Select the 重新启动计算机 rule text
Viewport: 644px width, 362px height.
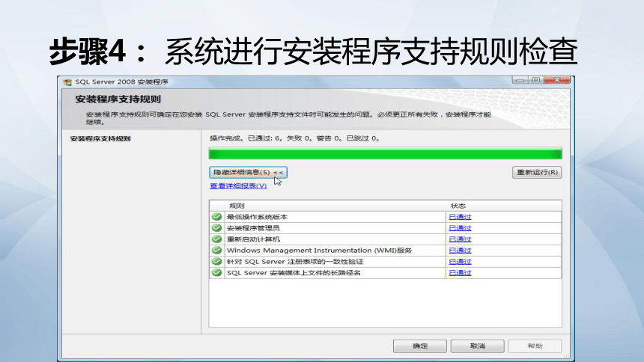[x=253, y=239]
